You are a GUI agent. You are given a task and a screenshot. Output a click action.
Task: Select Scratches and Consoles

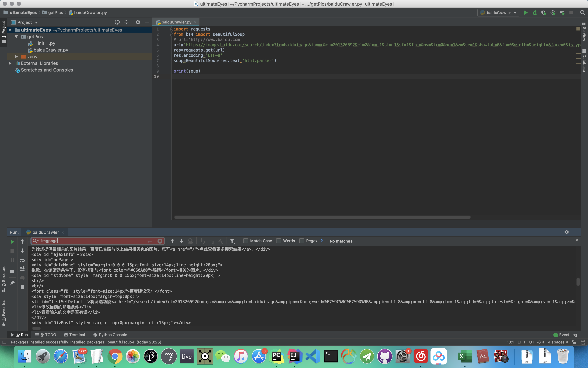click(x=47, y=70)
